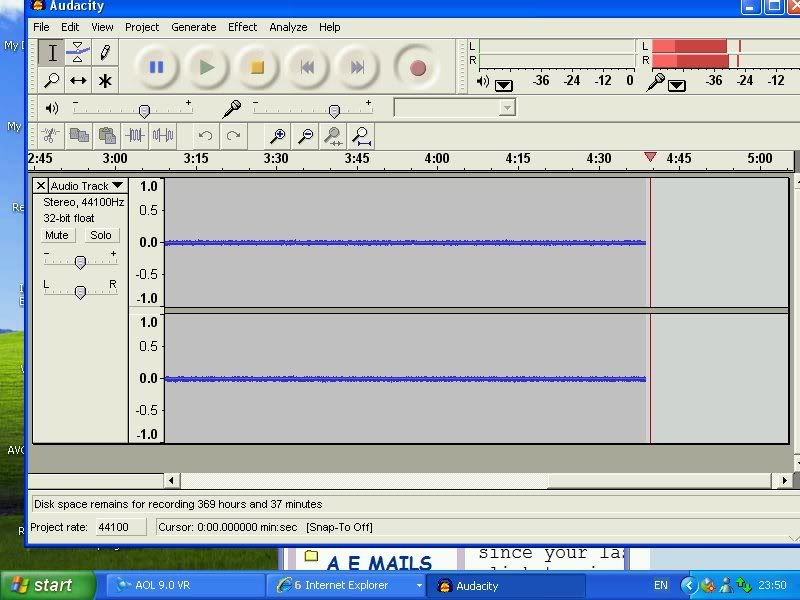Viewport: 800px width, 600px height.
Task: Click the Windows start button
Action: [x=42, y=586]
